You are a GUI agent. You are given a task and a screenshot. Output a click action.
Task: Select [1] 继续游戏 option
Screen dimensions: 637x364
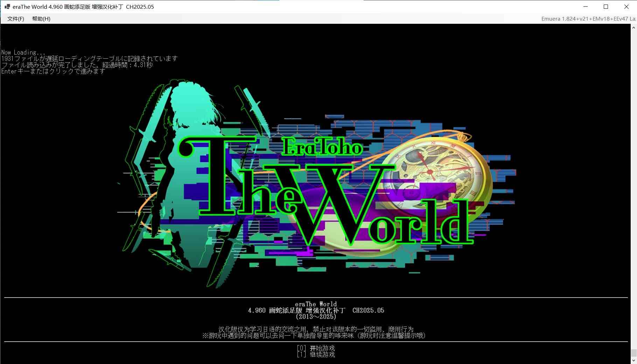click(316, 355)
